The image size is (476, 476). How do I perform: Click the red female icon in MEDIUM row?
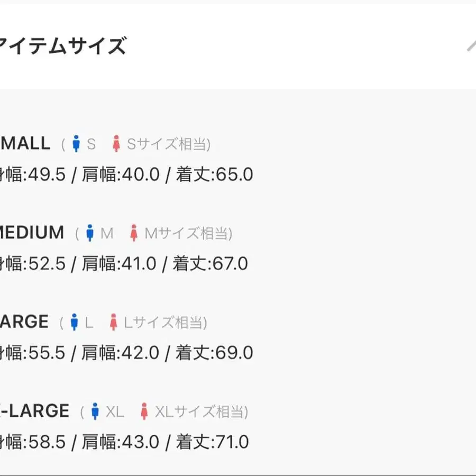coord(134,233)
